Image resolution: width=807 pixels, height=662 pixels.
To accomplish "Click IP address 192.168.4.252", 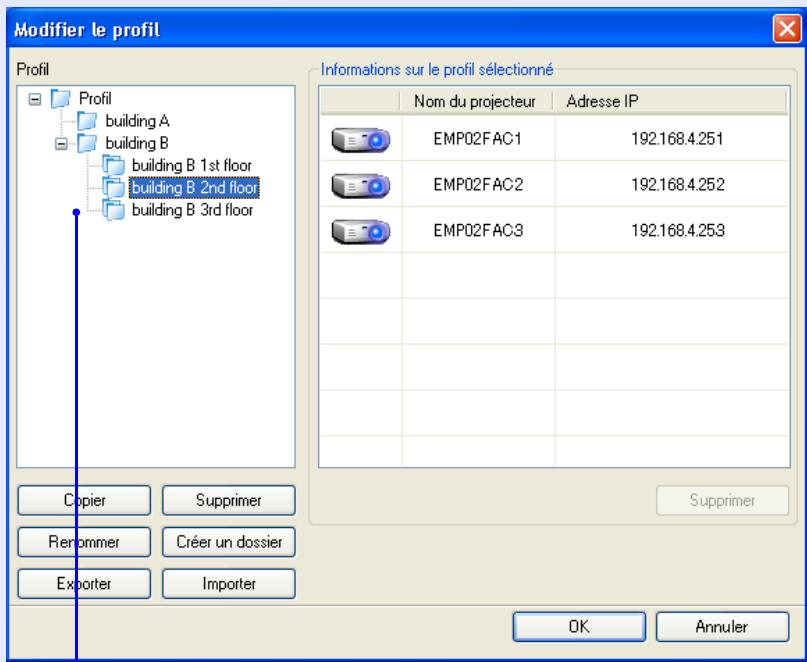I will pos(678,185).
